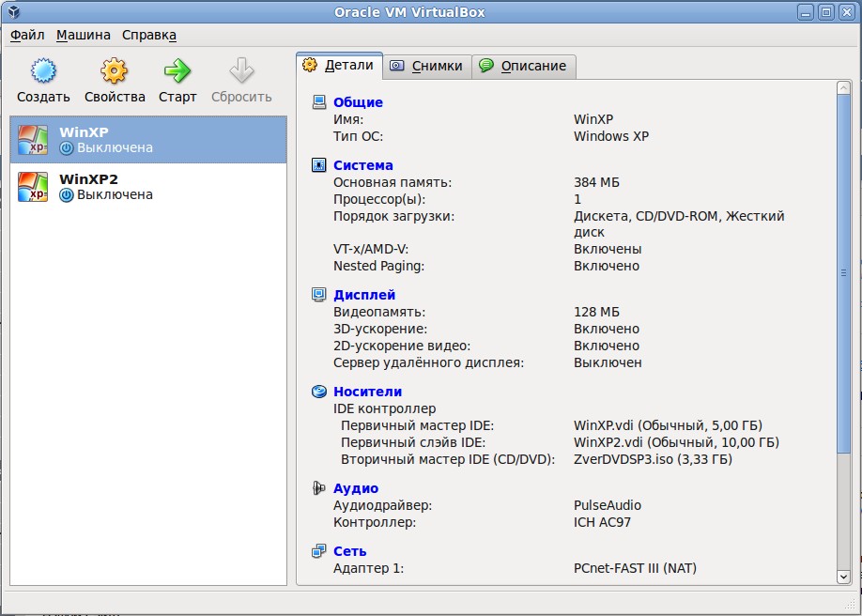Click the "Nested Paging:" label
Screen dimensions: 862x616
click(x=378, y=266)
